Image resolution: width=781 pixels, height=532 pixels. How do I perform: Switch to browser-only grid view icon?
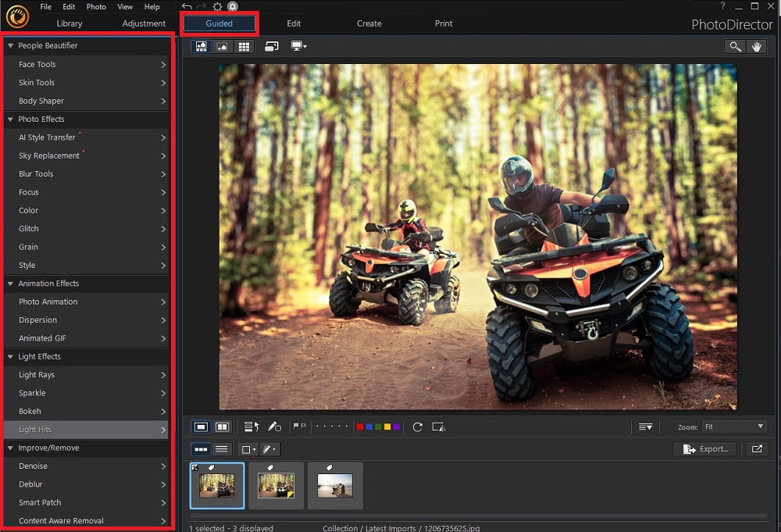[x=244, y=46]
